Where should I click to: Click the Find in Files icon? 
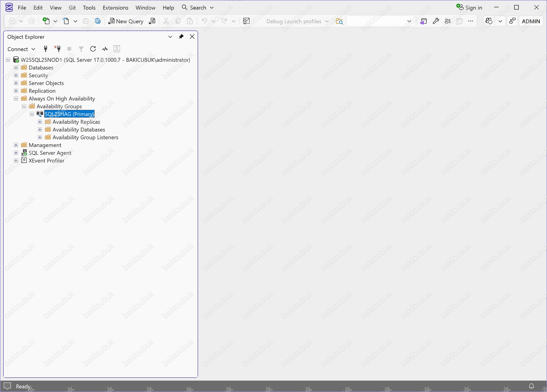pos(339,21)
